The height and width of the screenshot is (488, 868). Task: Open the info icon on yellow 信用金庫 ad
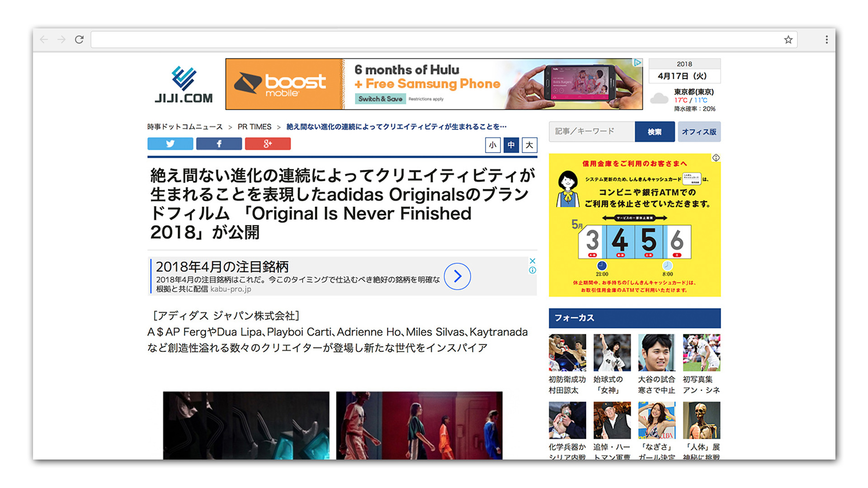[716, 158]
